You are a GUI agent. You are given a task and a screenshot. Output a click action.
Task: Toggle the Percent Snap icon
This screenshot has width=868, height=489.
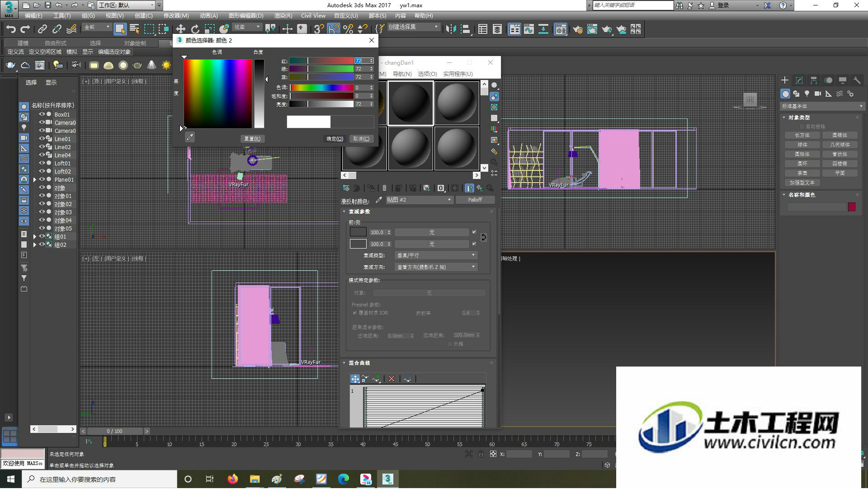348,29
